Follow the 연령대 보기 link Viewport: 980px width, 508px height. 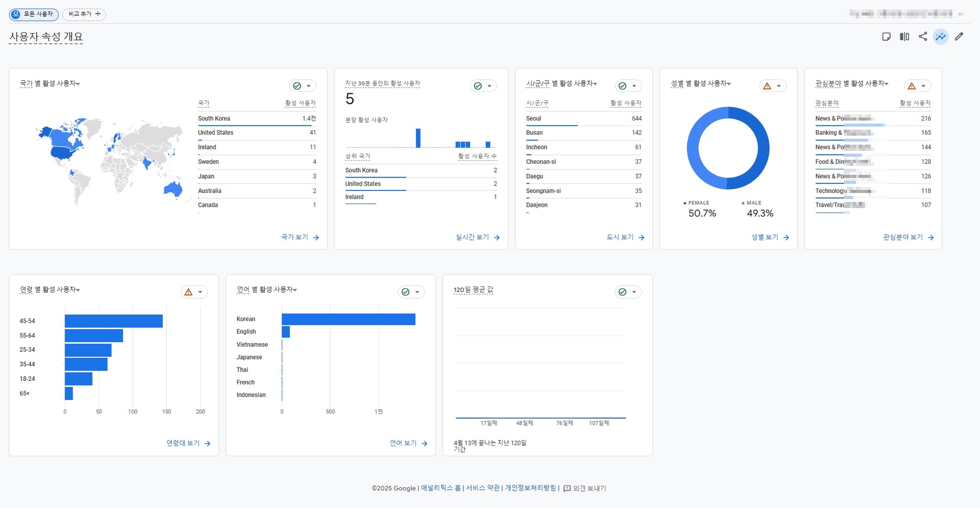coord(188,444)
